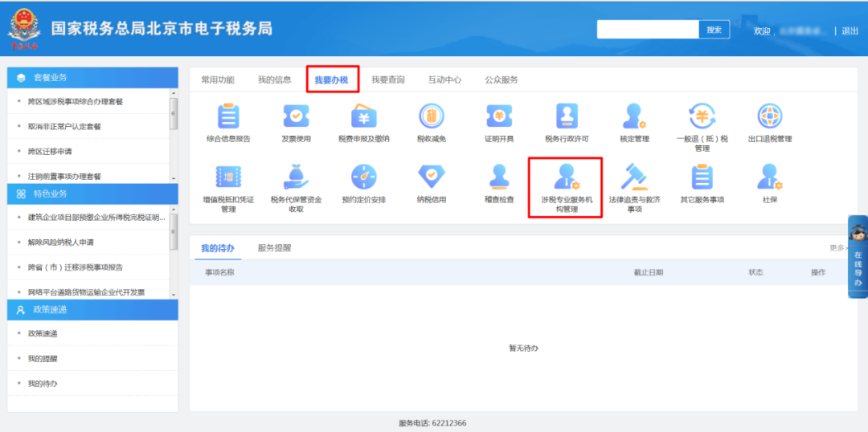Open 预约定价安排 icon

pyautogui.click(x=364, y=177)
